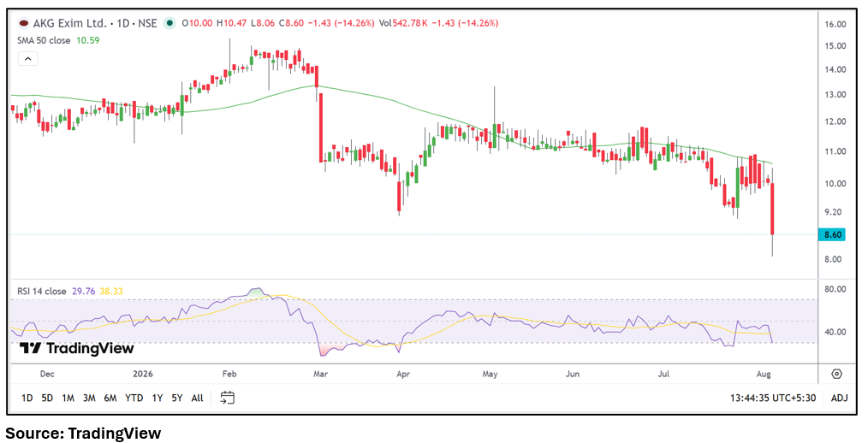This screenshot has width=868, height=443.
Task: Select the All time range
Action: coord(197,398)
